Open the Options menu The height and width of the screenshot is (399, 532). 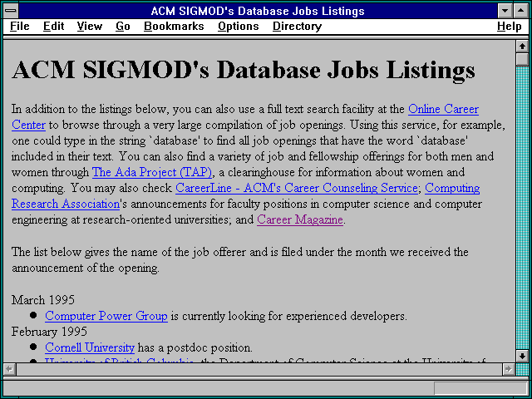[x=239, y=27]
